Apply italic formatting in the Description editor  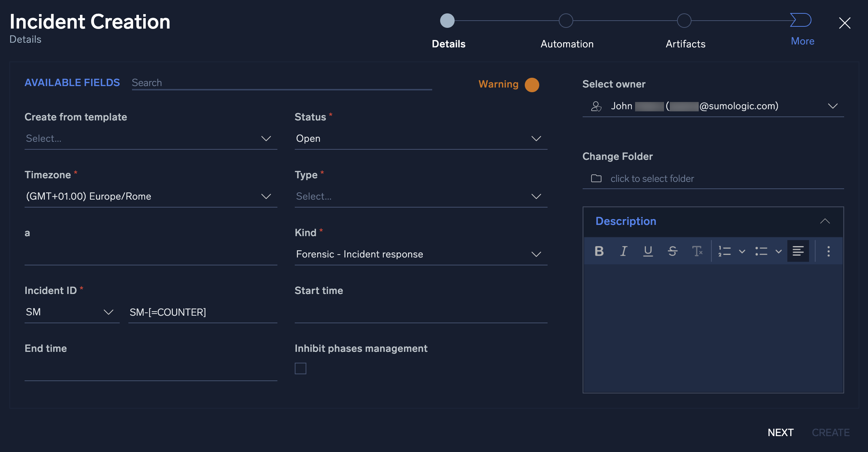(x=624, y=251)
